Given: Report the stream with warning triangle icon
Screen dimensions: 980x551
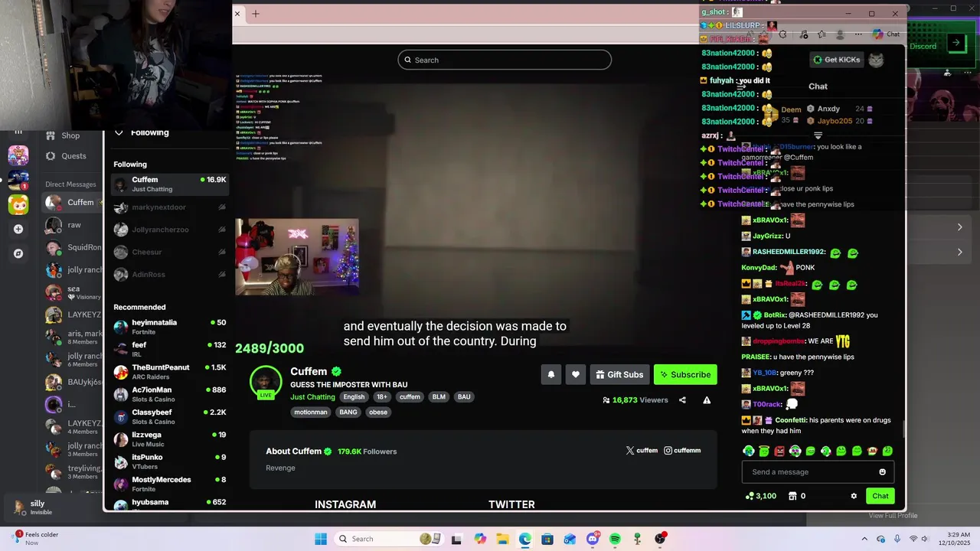Looking at the screenshot, I should [x=707, y=400].
